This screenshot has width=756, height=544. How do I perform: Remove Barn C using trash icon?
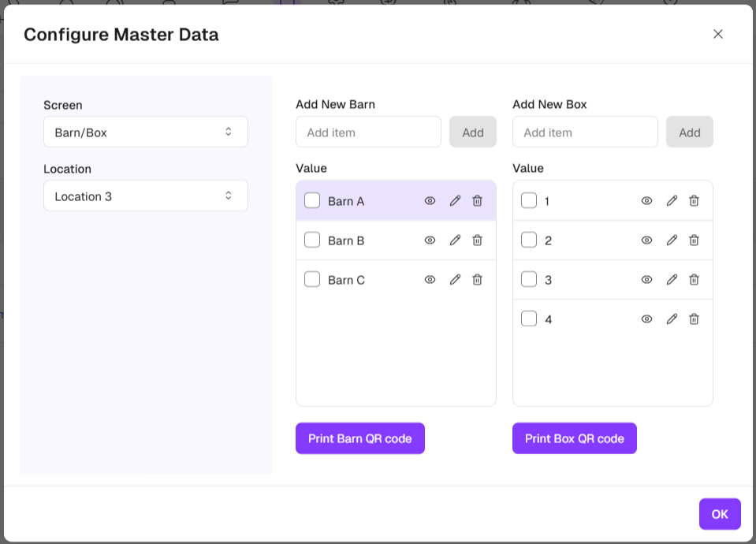tap(477, 280)
